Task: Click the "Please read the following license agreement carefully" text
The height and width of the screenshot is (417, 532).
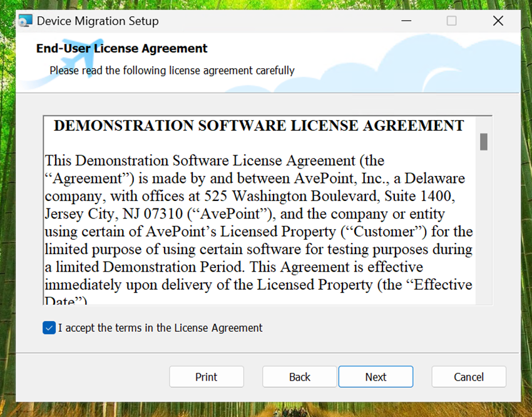Action: 172,71
